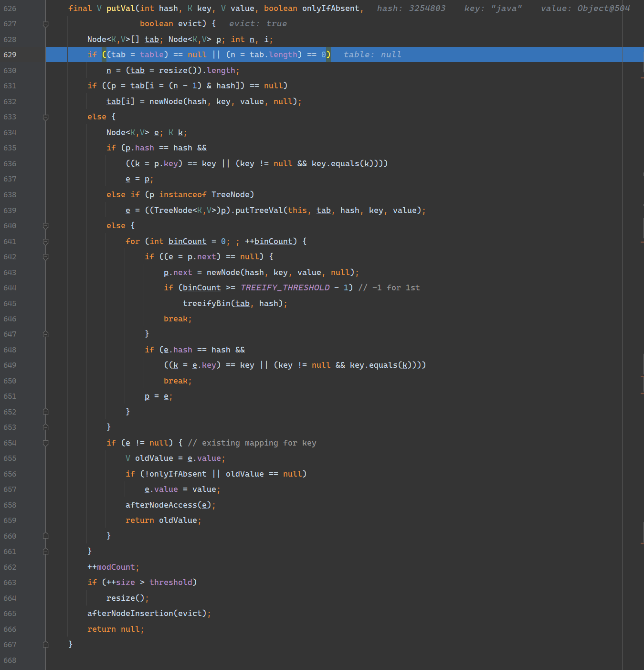Fold the if block at line 642
644x670 pixels.
(x=45, y=257)
